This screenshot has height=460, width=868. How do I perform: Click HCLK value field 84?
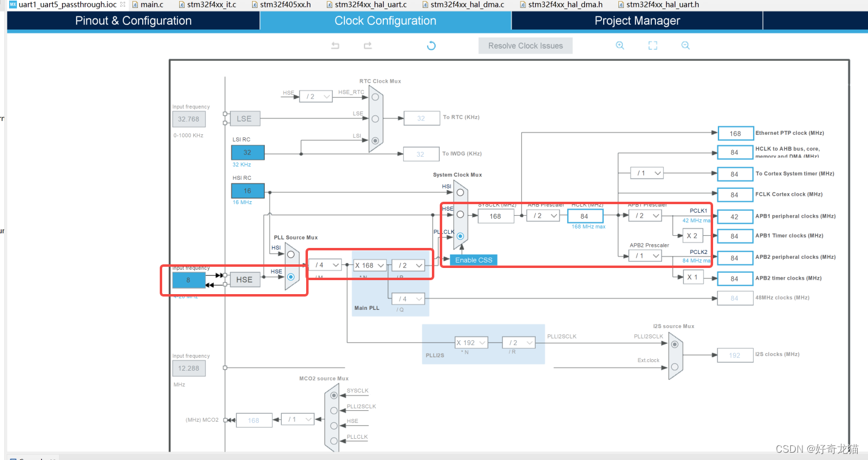pyautogui.click(x=586, y=216)
